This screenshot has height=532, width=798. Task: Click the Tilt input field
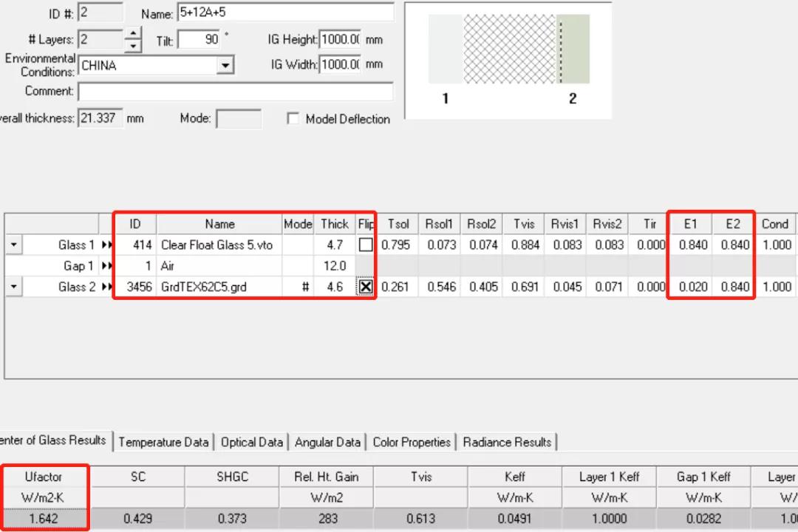[x=198, y=40]
